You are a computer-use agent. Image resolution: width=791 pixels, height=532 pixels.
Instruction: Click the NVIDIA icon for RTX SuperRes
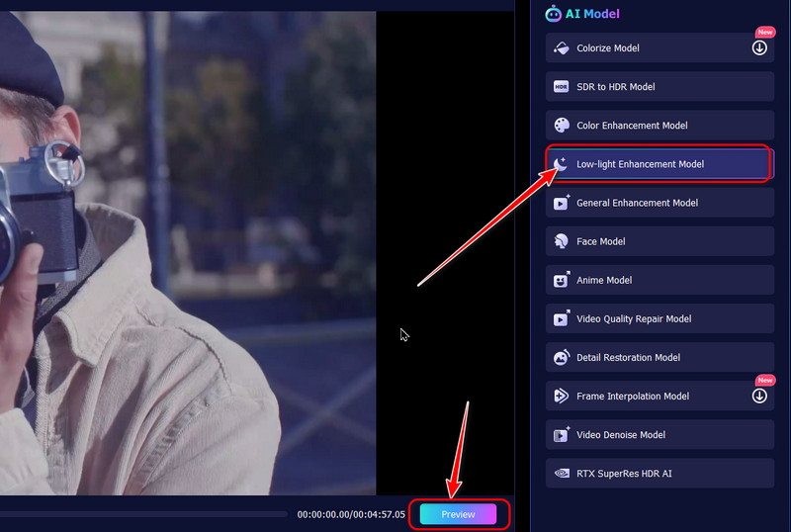[x=561, y=474]
